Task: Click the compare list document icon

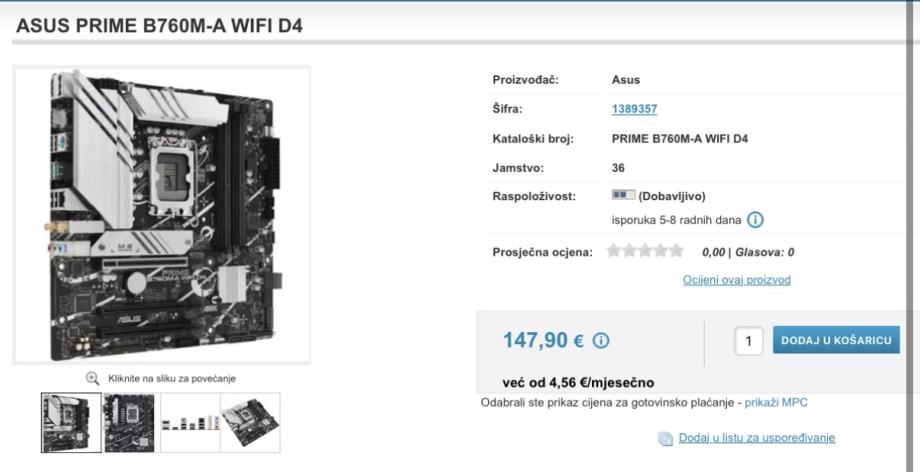Action: (665, 439)
